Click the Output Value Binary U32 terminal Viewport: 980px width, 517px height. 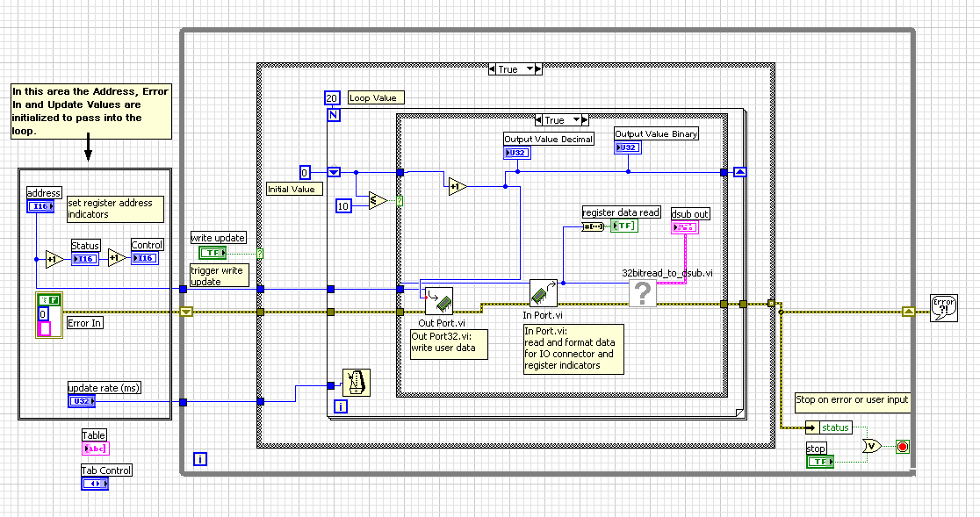[x=628, y=147]
